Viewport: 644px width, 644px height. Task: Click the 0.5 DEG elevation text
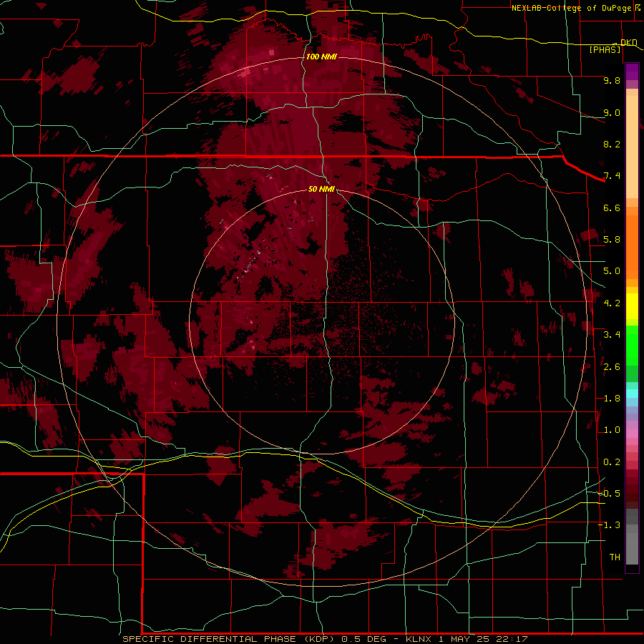tap(364, 639)
